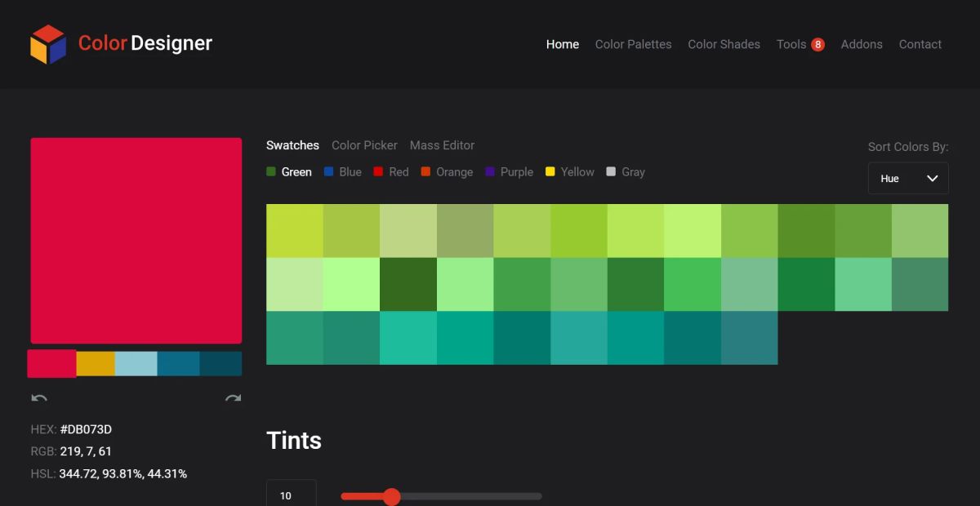Open the Addons page
This screenshot has height=506, width=980.
tap(862, 44)
